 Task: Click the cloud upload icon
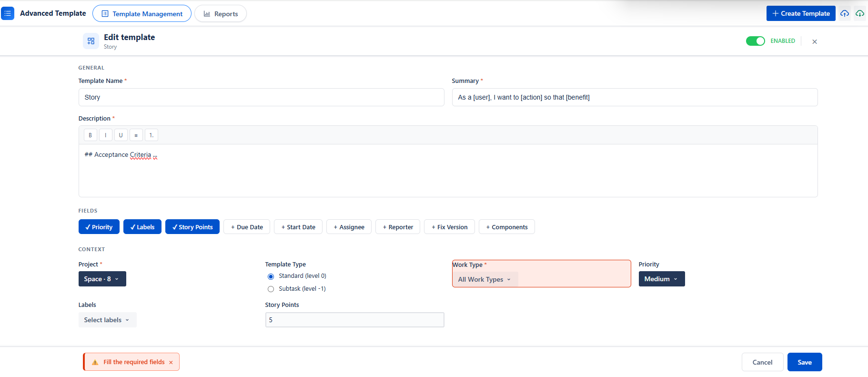[x=845, y=13]
